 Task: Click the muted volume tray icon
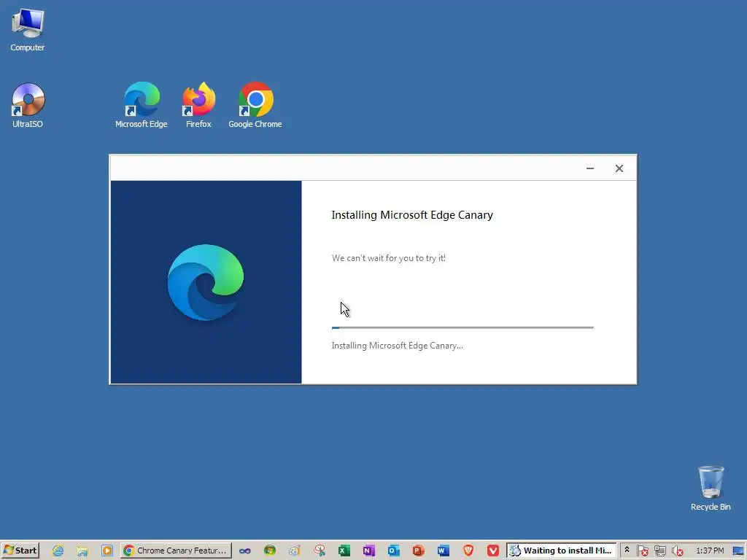(x=677, y=551)
